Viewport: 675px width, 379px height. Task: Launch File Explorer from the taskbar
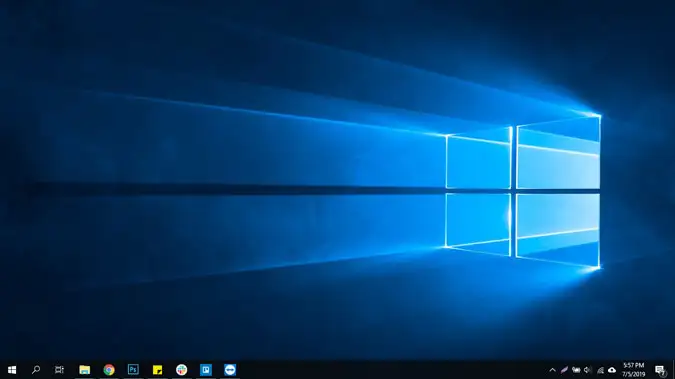coord(84,370)
